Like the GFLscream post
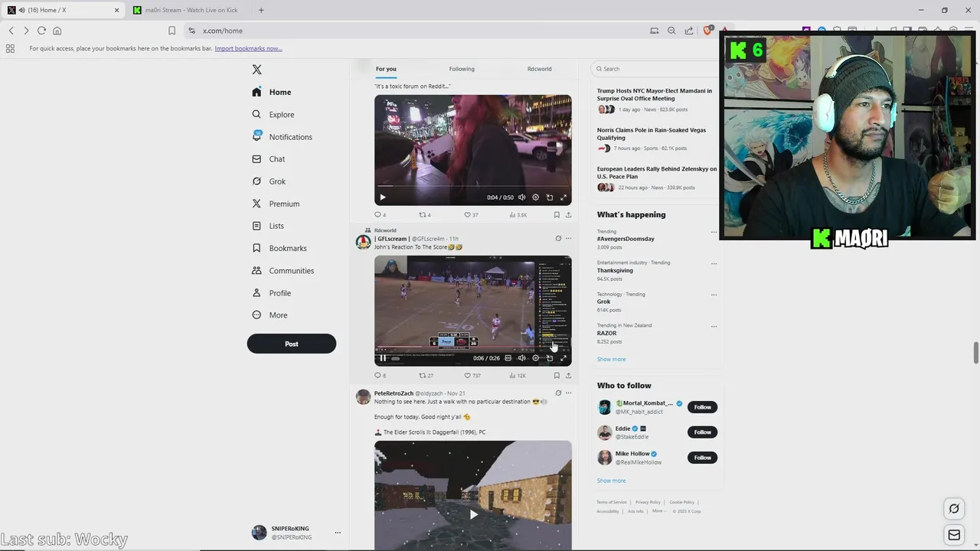This screenshot has width=980, height=551. tap(472, 376)
